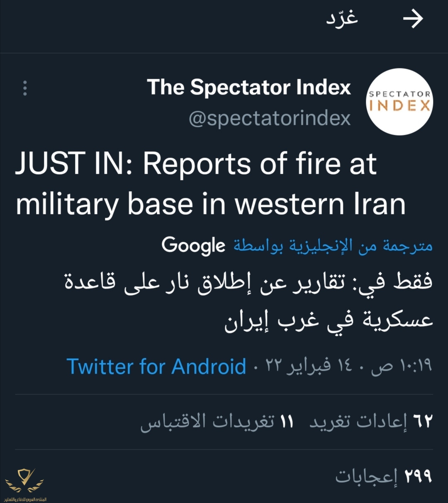Open The Spectator Index display name
The height and width of the screenshot is (503, 448).
[248, 87]
